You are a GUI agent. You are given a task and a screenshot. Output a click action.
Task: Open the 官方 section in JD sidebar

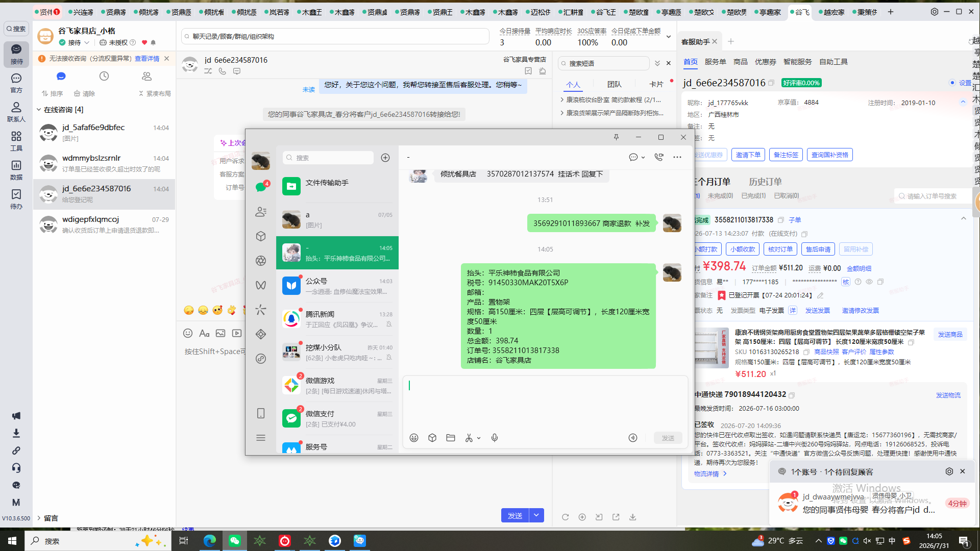(16, 83)
